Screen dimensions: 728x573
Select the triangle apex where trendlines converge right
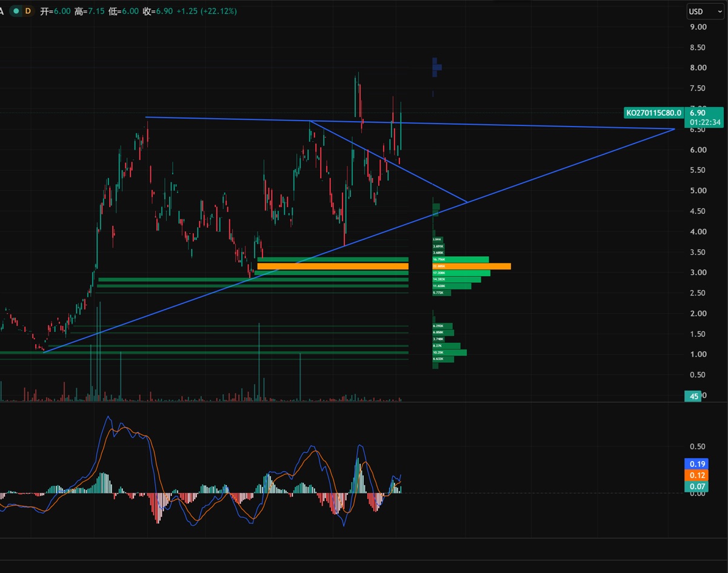[674, 129]
